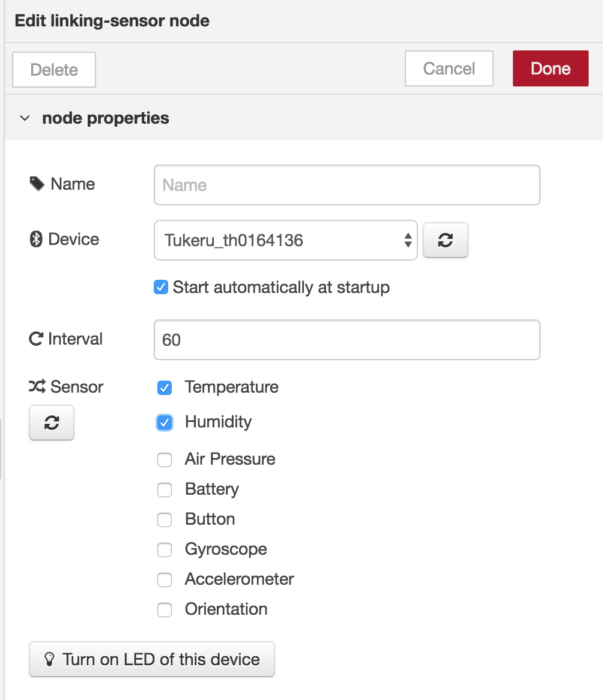Reload the sensor list with refresh button
603x700 pixels.
[52, 422]
